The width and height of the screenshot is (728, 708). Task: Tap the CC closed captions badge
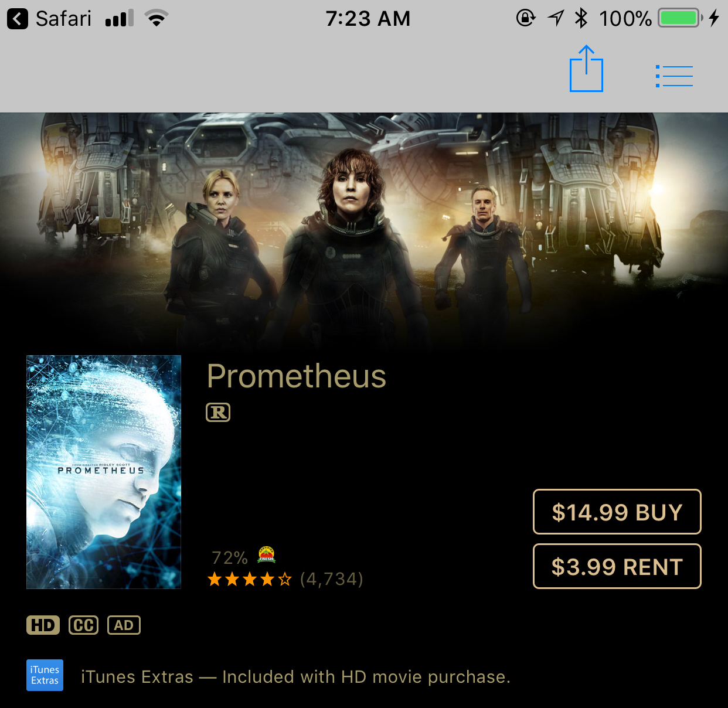83,625
